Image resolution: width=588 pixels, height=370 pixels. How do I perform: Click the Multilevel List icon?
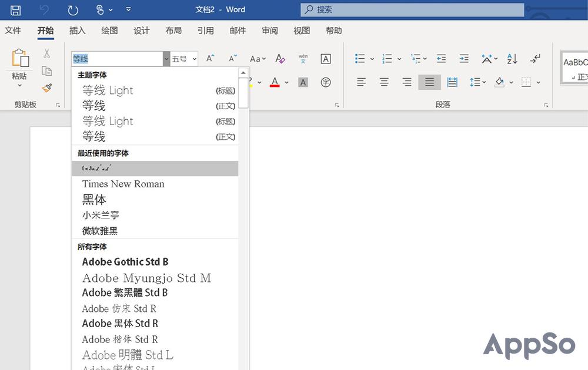[416, 58]
